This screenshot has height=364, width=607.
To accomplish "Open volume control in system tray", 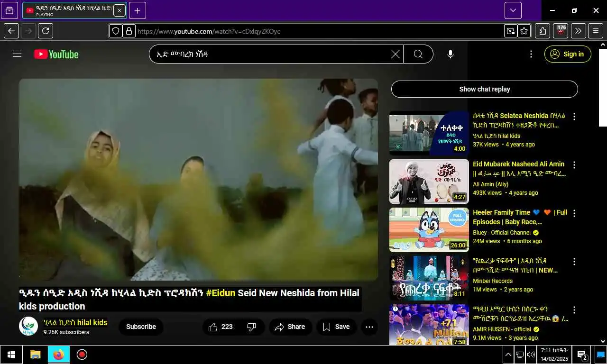I will 531,355.
